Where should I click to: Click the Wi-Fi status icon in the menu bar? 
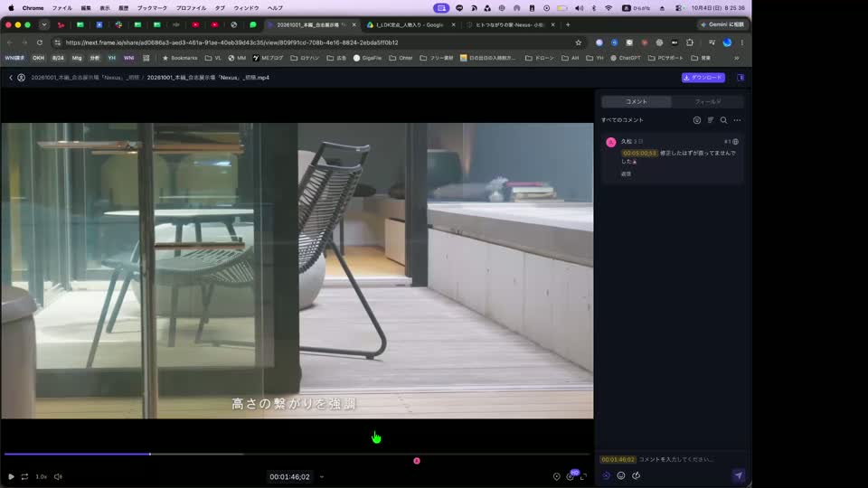click(609, 8)
